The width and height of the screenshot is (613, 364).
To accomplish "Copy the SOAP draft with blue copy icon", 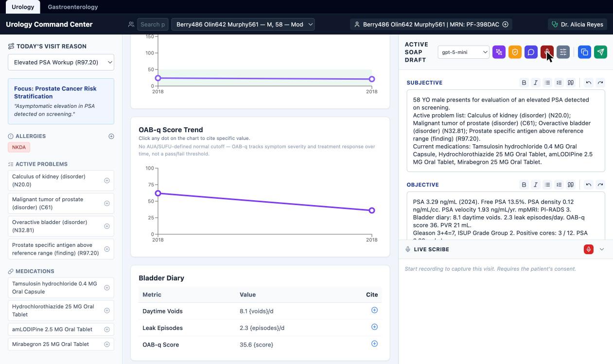I will 584,52.
